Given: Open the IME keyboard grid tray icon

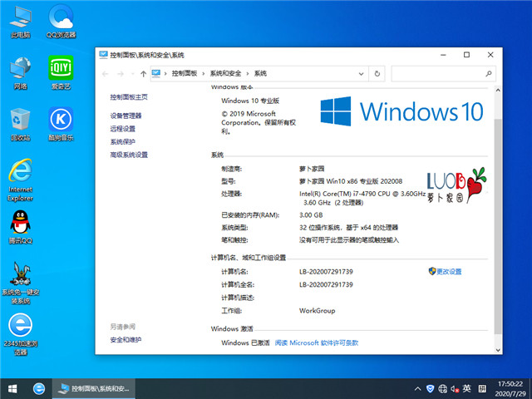Looking at the screenshot, I should (482, 389).
